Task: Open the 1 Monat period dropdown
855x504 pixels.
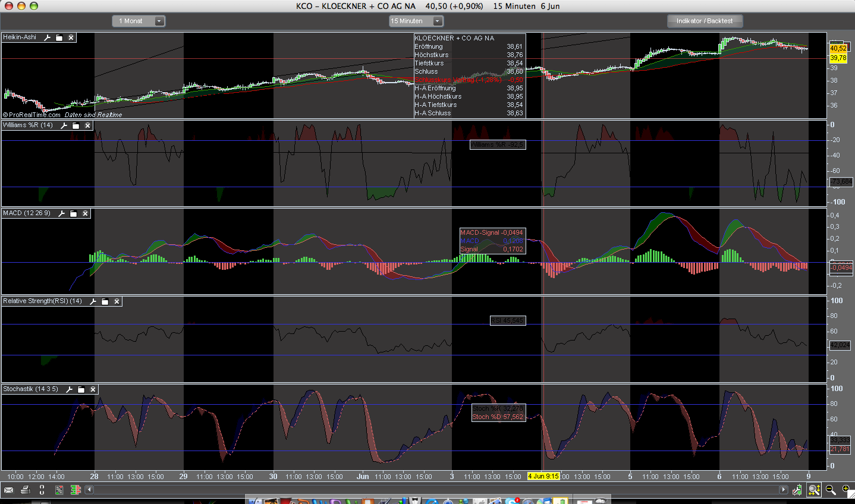Action: point(138,21)
